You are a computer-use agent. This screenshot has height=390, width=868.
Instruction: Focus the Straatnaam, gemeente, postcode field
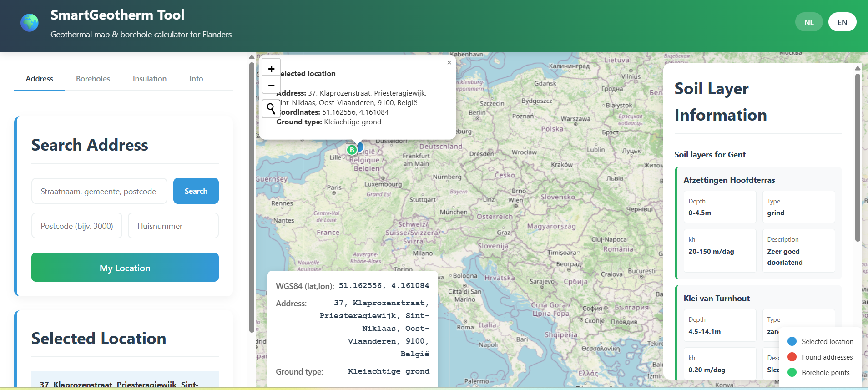coord(99,191)
